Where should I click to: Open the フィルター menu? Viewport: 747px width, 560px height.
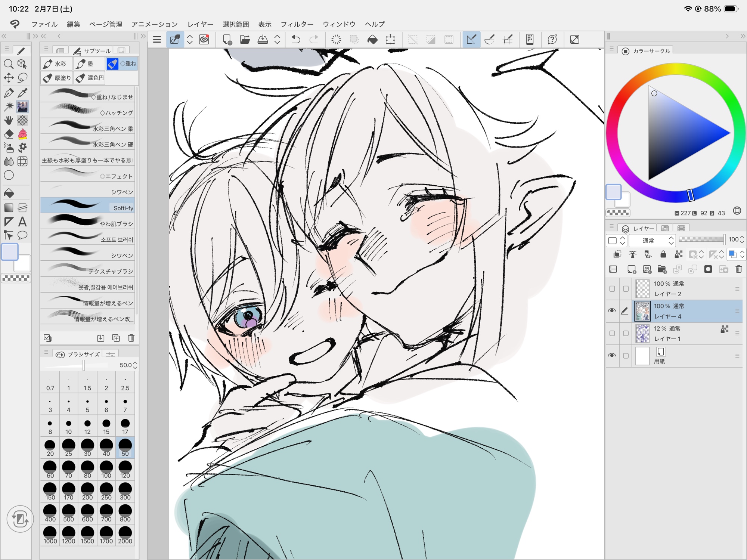pyautogui.click(x=297, y=24)
